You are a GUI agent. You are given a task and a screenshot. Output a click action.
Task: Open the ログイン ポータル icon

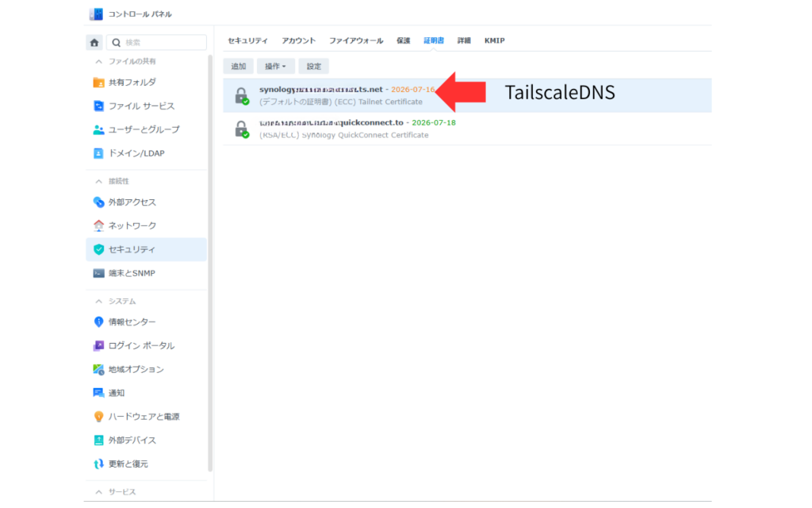(98, 346)
